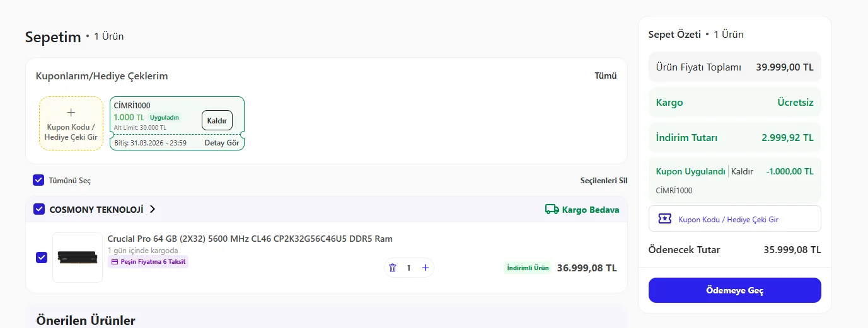The image size is (868, 328).
Task: Click the ticket icon in coupon code field
Action: [x=664, y=219]
